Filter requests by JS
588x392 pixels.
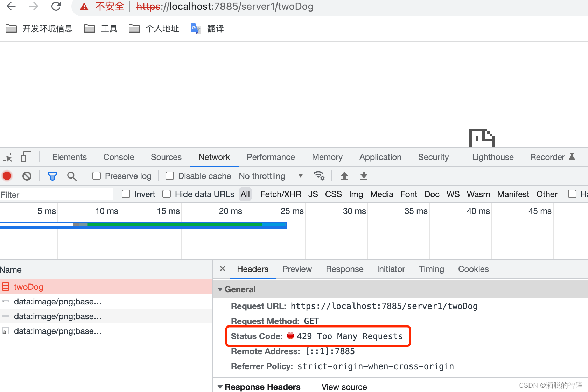313,194
